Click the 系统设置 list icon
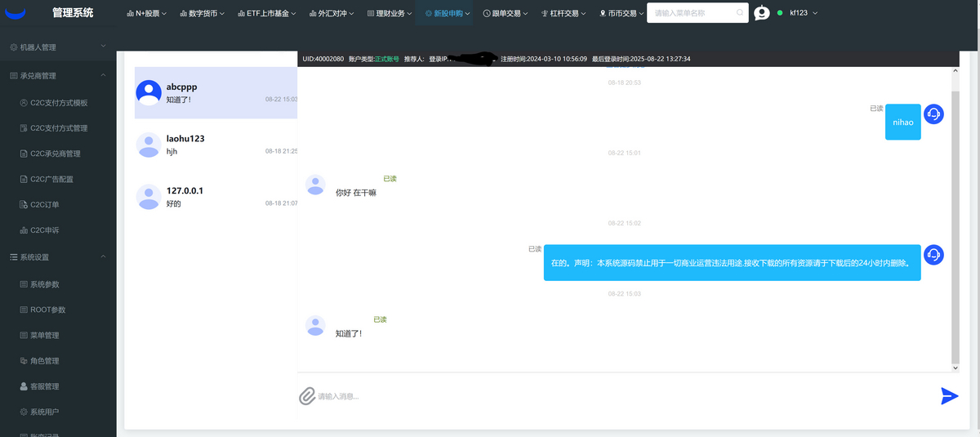980x437 pixels. (13, 257)
